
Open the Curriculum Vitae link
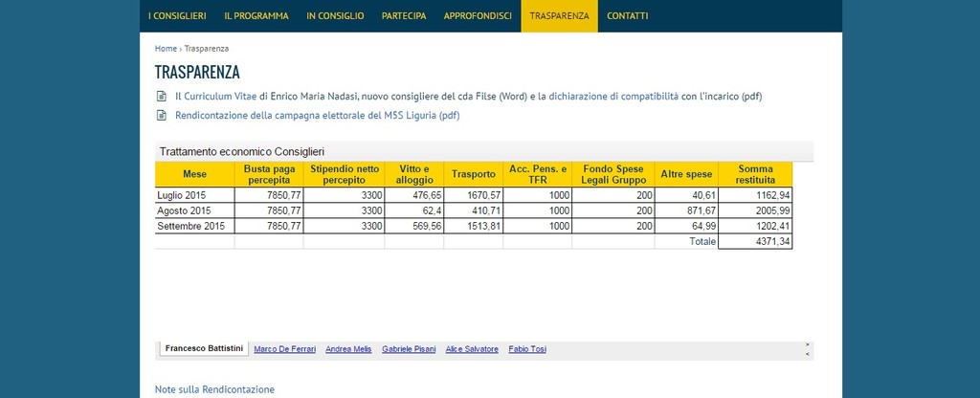(x=220, y=97)
